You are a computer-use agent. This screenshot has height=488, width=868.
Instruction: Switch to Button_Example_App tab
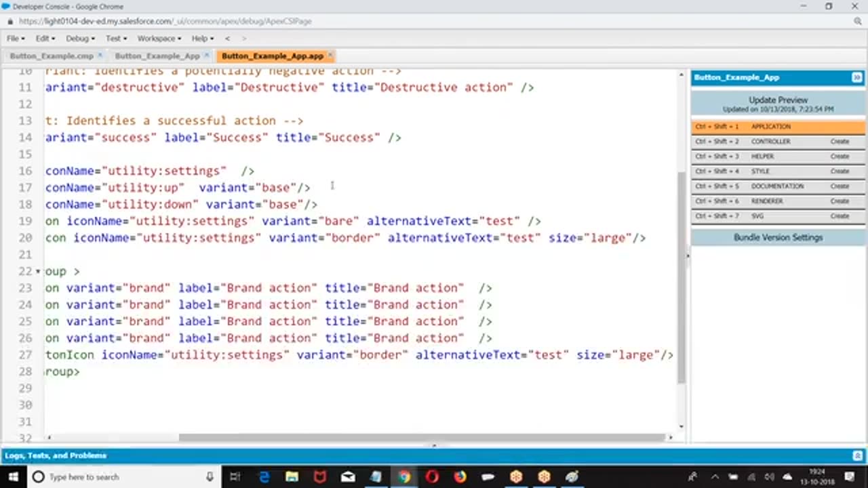click(x=157, y=56)
